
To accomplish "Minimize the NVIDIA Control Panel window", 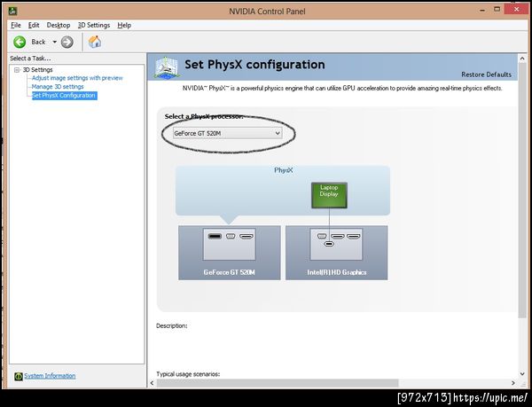I will pos(482,10).
